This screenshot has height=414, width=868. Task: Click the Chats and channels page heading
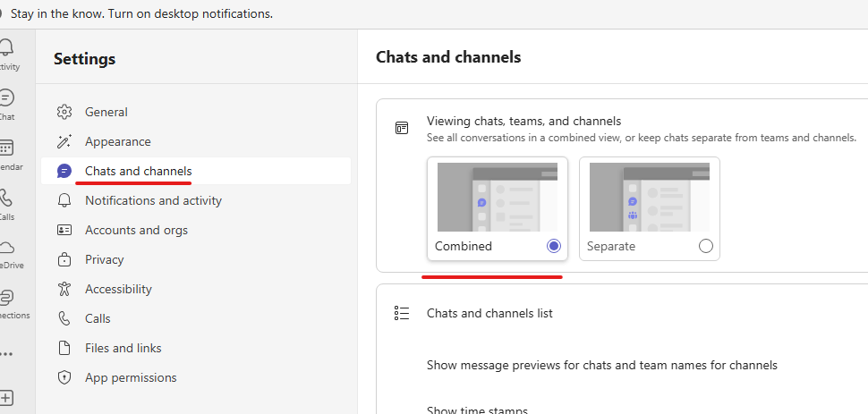(x=448, y=57)
